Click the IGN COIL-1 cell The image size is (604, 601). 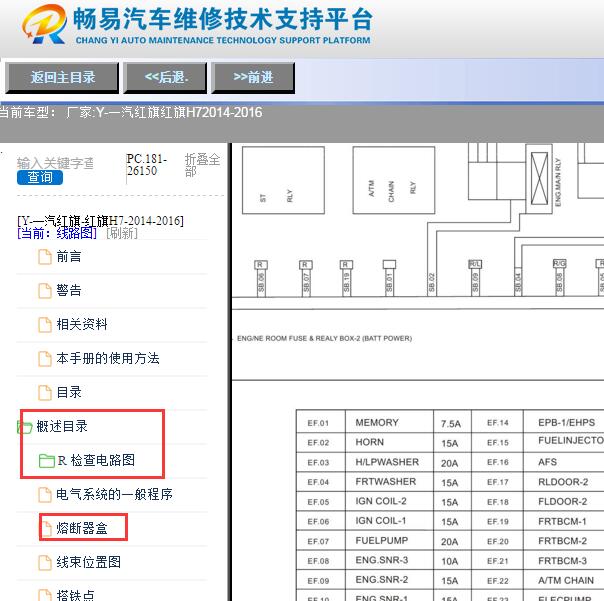click(x=389, y=521)
